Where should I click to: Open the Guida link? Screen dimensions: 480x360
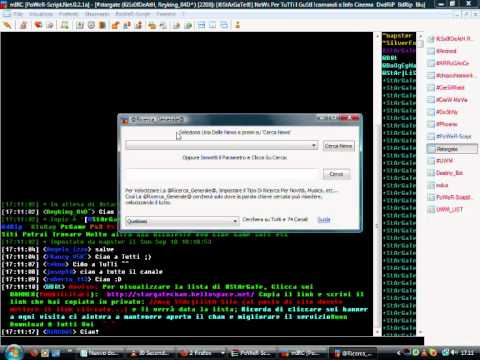point(324,220)
